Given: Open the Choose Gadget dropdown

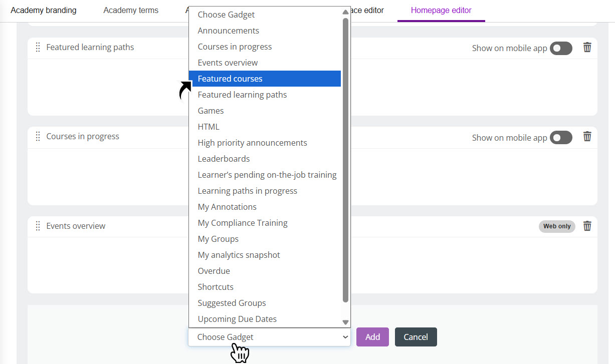Looking at the screenshot, I should [x=269, y=337].
